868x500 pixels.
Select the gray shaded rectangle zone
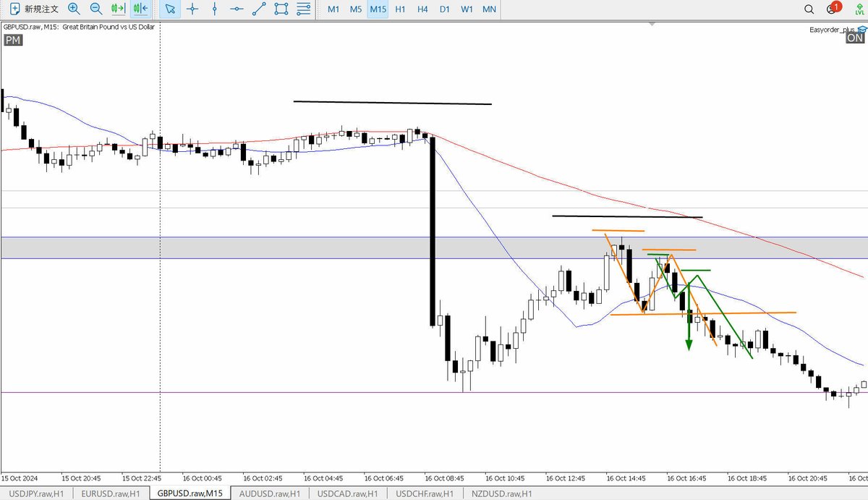pyautogui.click(x=434, y=247)
